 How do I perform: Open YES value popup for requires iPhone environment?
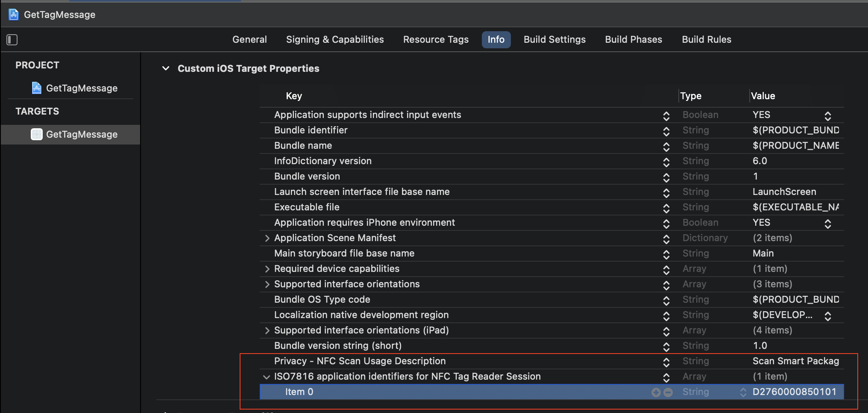[827, 224]
